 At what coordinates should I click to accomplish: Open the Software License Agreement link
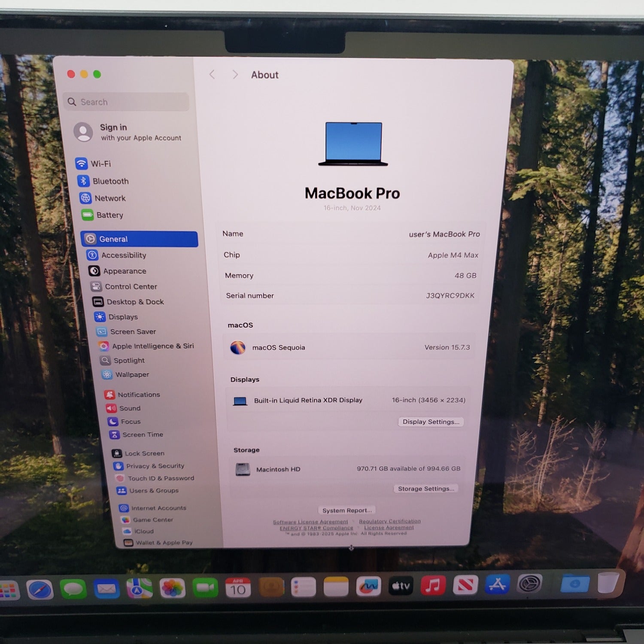[310, 522]
